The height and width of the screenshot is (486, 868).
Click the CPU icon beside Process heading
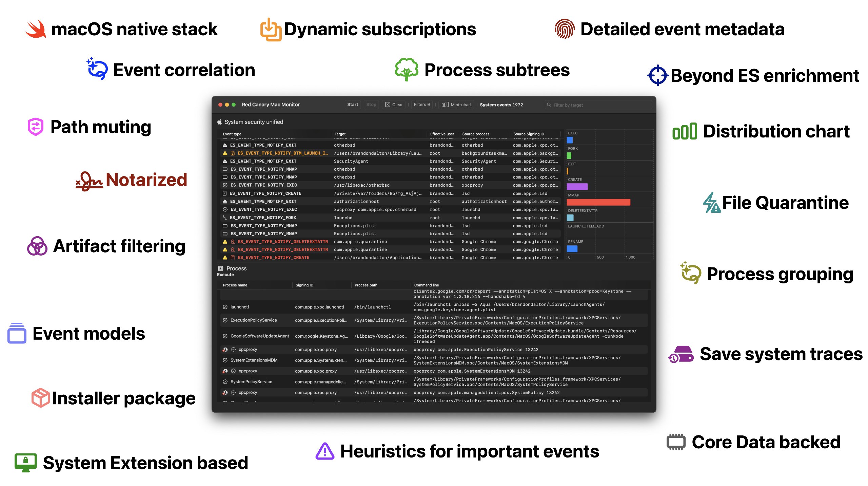point(220,268)
